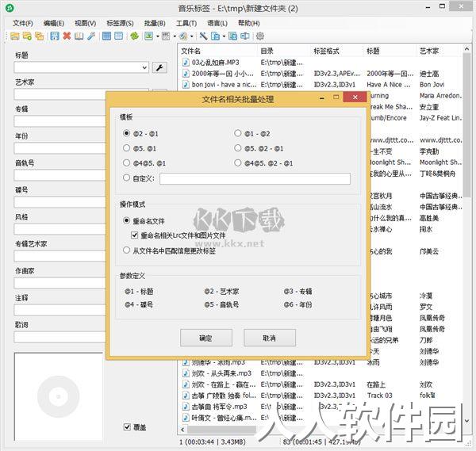The image size is (476, 451).
Task: Click the file icon of 刘欢 - 从头再来.mp3
Action: [x=186, y=373]
